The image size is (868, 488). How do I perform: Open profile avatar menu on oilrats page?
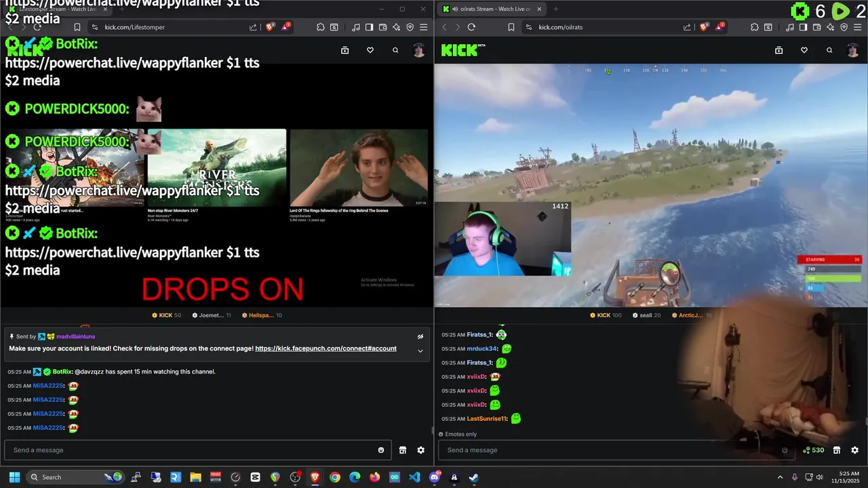click(x=853, y=50)
